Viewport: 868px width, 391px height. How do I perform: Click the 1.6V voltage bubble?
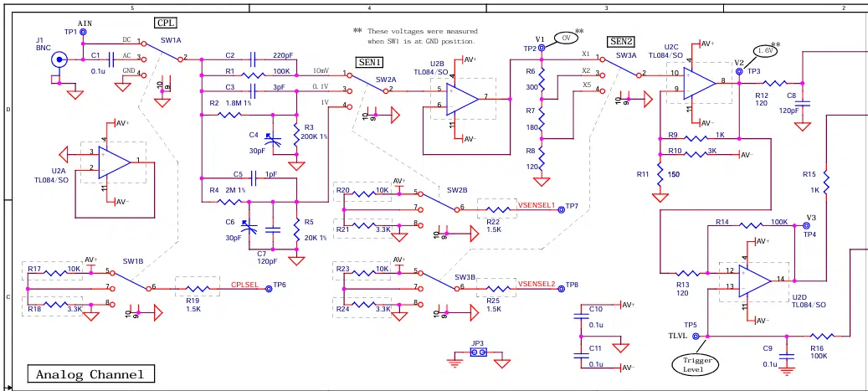766,50
